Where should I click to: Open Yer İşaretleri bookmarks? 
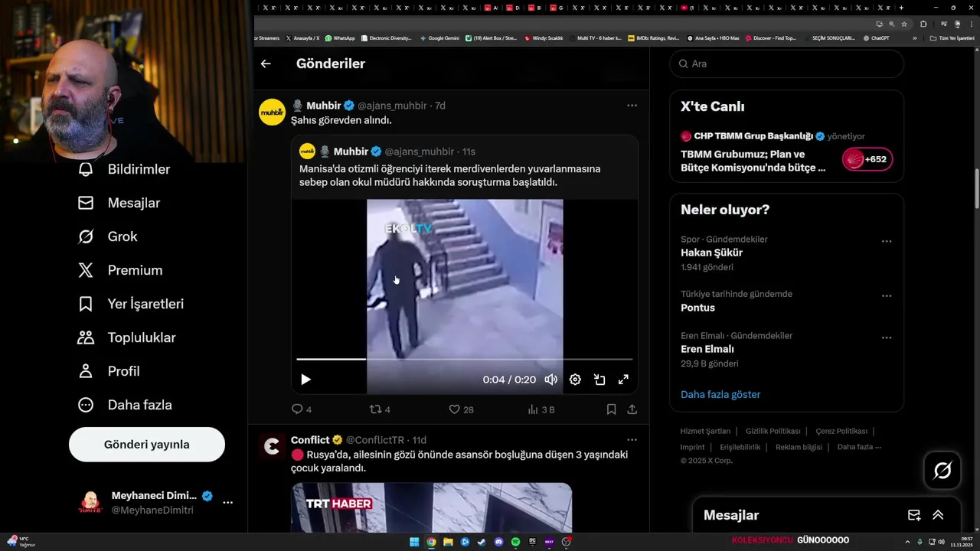pos(131,304)
